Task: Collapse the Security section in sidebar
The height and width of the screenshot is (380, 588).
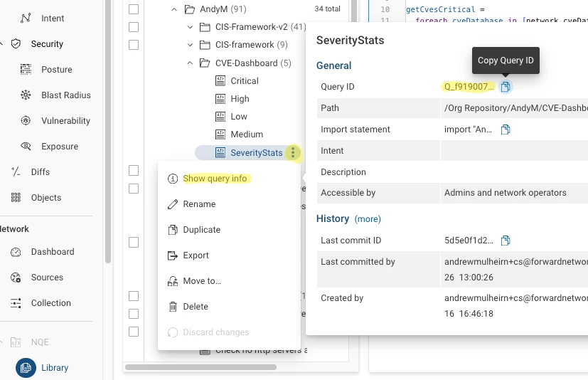Action: tap(1, 44)
